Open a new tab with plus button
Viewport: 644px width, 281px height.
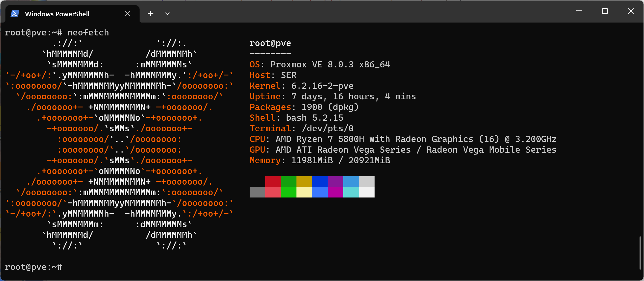point(150,14)
